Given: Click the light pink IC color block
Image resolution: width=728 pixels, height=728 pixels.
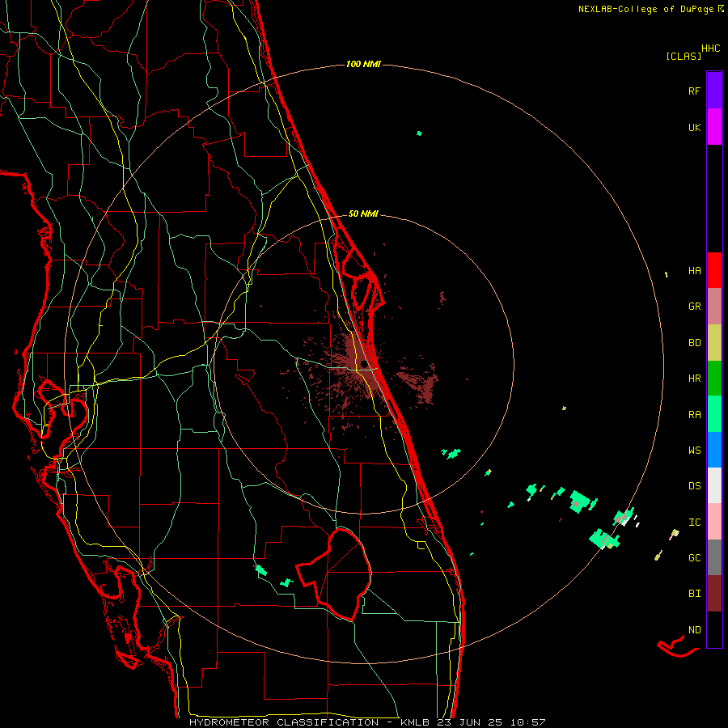Looking at the screenshot, I should [714, 522].
